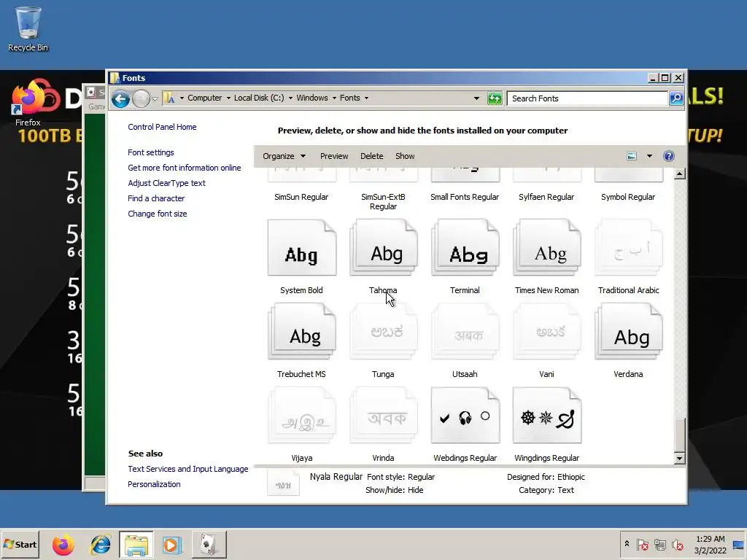Image resolution: width=747 pixels, height=560 pixels.
Task: Open Windows Explorer taskbar icon
Action: coord(136,545)
